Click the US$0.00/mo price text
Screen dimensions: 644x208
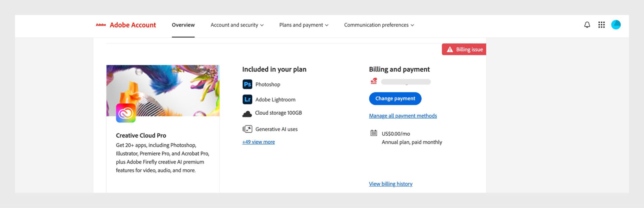tap(396, 134)
